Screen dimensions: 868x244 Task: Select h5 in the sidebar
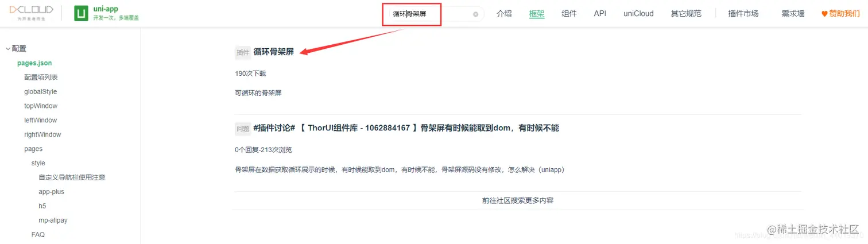[x=42, y=206]
